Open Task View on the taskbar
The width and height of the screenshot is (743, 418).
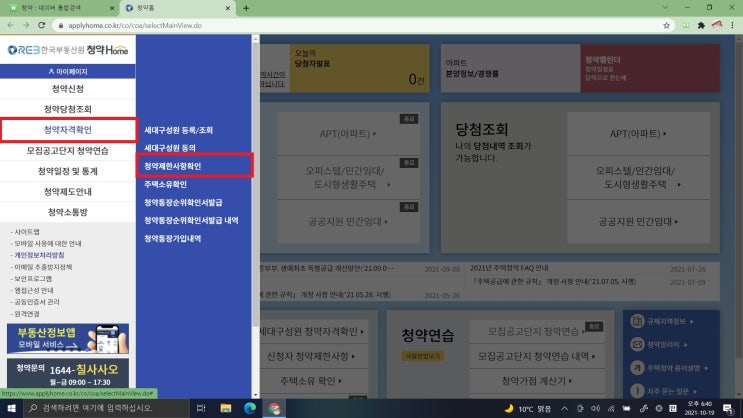[x=201, y=408]
